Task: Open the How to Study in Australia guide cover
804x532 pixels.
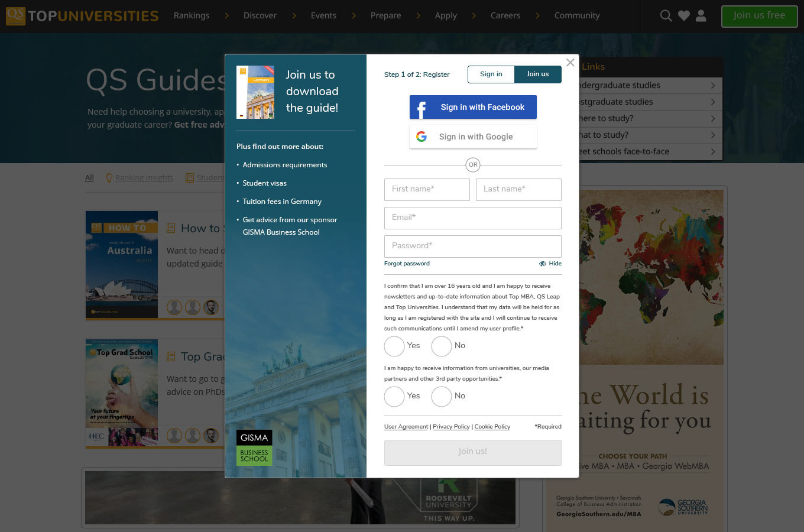Action: [122, 264]
